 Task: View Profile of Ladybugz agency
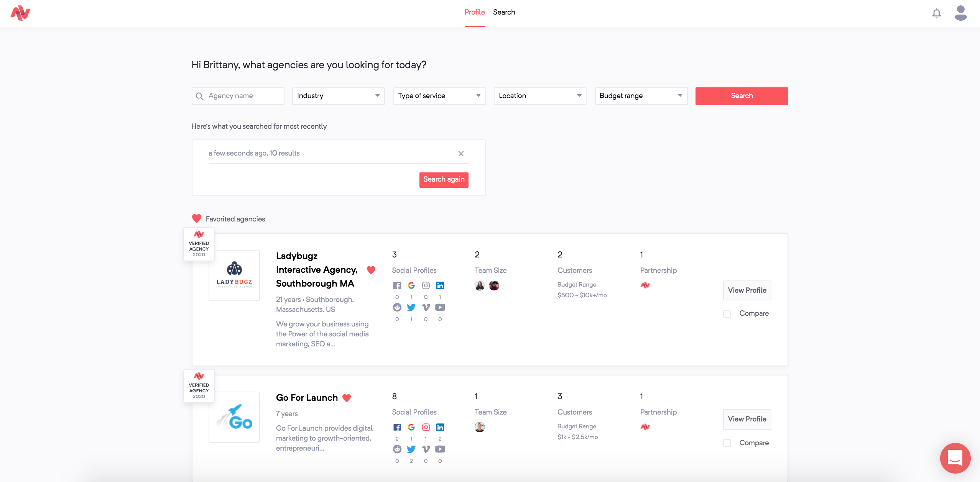pos(747,290)
